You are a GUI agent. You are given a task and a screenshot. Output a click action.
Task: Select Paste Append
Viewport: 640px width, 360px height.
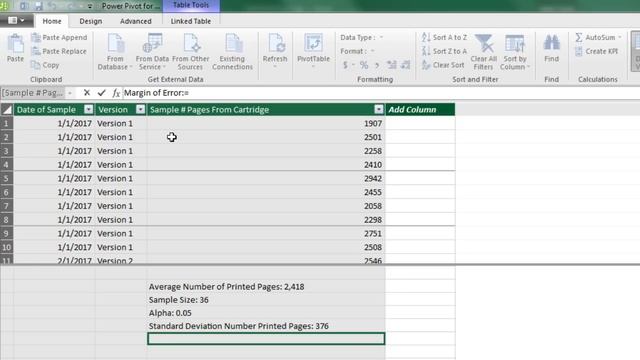tap(59, 38)
